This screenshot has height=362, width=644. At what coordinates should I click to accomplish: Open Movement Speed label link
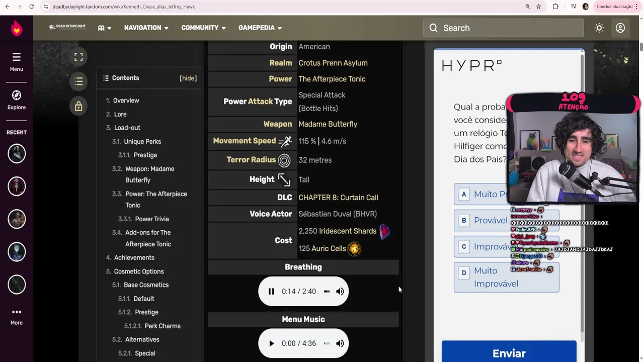point(245,141)
